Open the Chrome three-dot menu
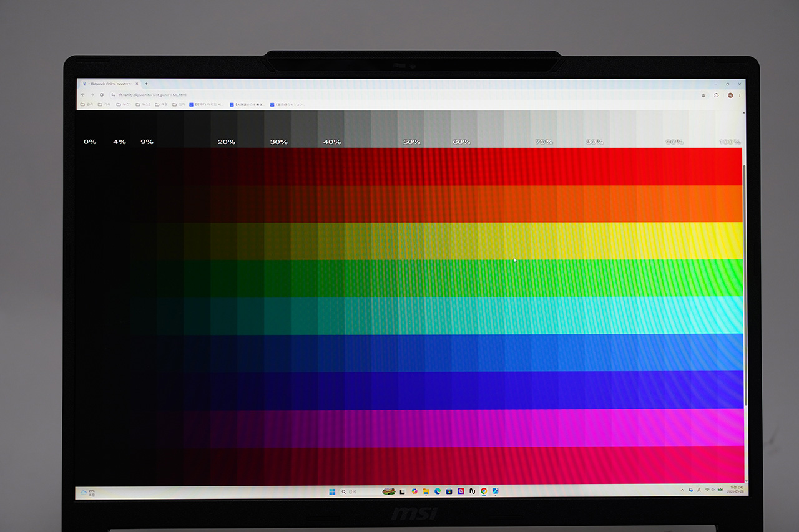 pyautogui.click(x=740, y=95)
